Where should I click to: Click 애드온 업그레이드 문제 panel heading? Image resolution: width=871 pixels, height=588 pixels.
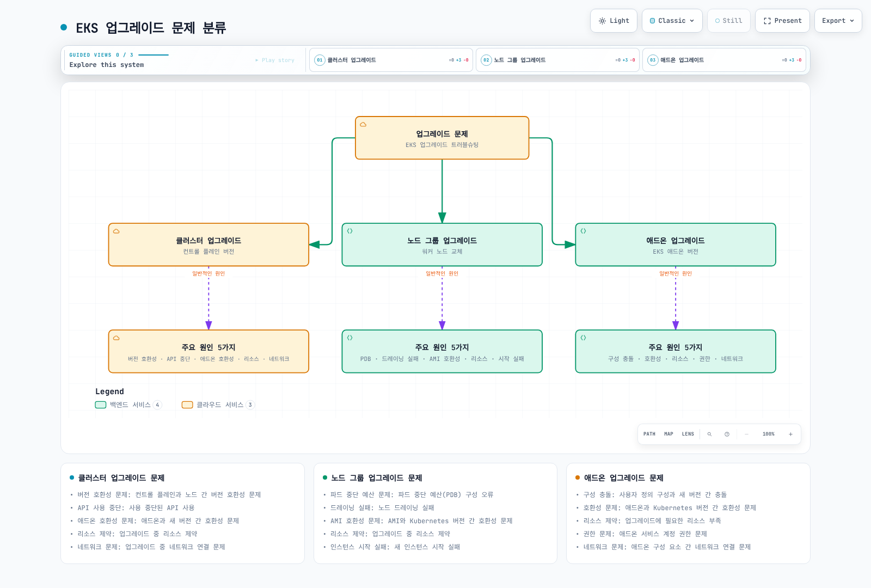[624, 478]
